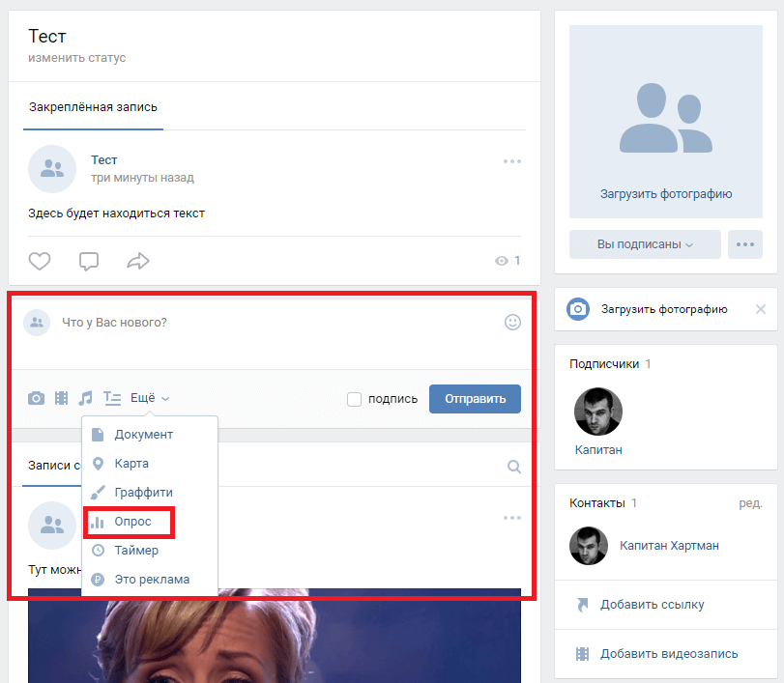The height and width of the screenshot is (683, 784).
Task: Search wall posts with magnifier icon
Action: click(514, 467)
